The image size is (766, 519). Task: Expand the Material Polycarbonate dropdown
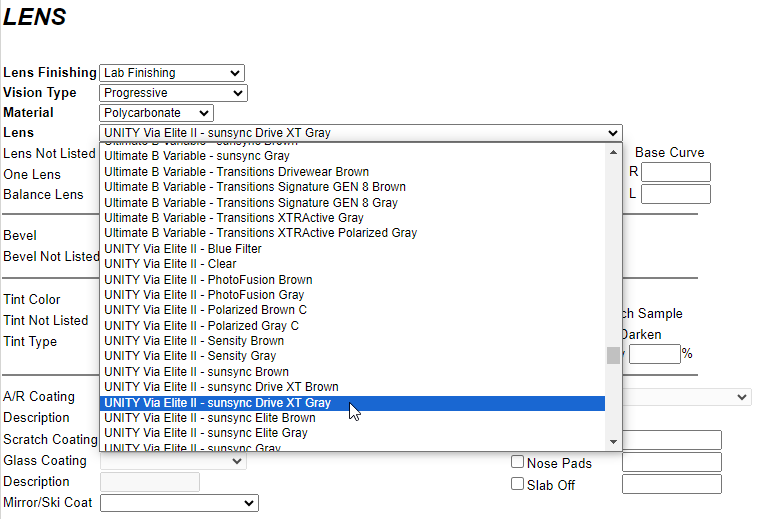156,113
